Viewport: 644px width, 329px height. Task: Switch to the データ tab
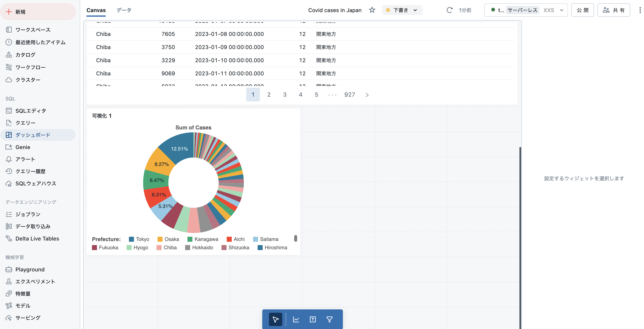click(x=124, y=10)
